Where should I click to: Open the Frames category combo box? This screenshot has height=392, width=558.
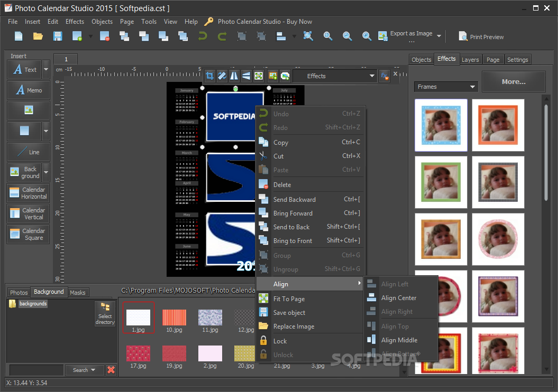pyautogui.click(x=446, y=87)
